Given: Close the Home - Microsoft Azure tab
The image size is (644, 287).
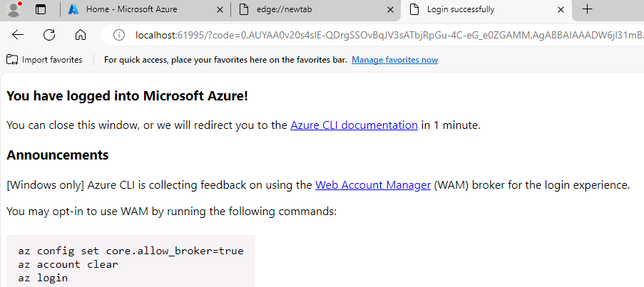Looking at the screenshot, I should [x=220, y=9].
